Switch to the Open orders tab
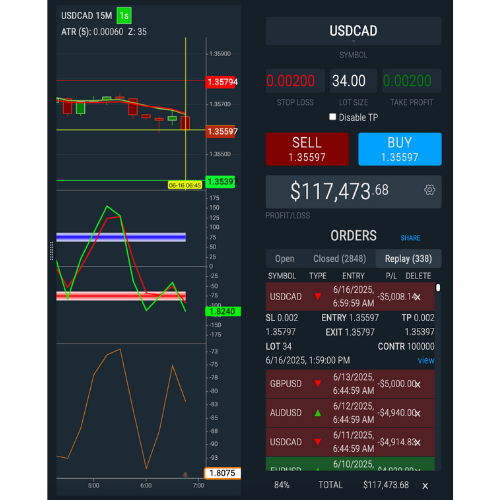The height and width of the screenshot is (500, 500). point(285,259)
